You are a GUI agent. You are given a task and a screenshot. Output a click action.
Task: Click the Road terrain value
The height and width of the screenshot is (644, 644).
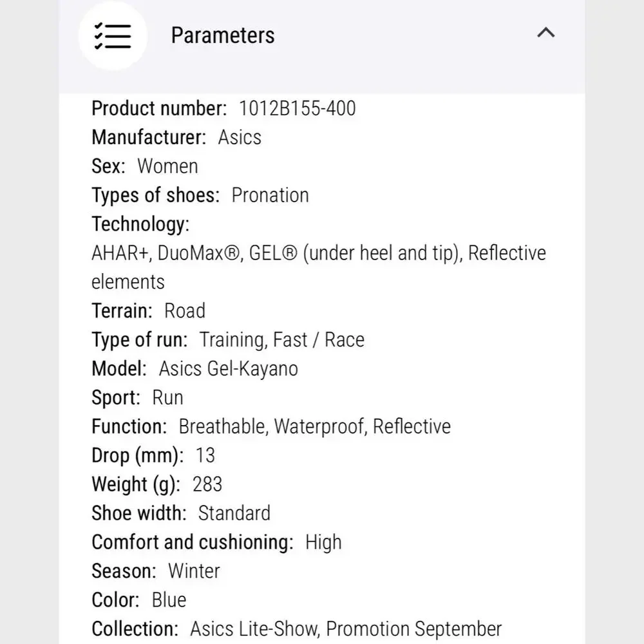pyautogui.click(x=184, y=311)
